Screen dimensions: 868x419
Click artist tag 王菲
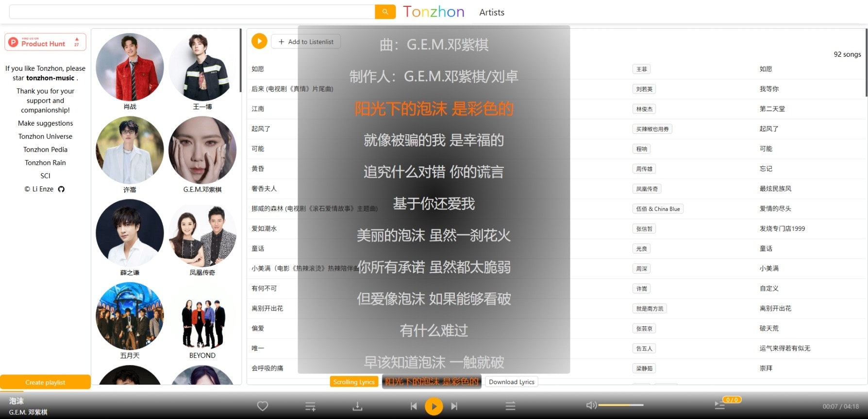pyautogui.click(x=642, y=69)
